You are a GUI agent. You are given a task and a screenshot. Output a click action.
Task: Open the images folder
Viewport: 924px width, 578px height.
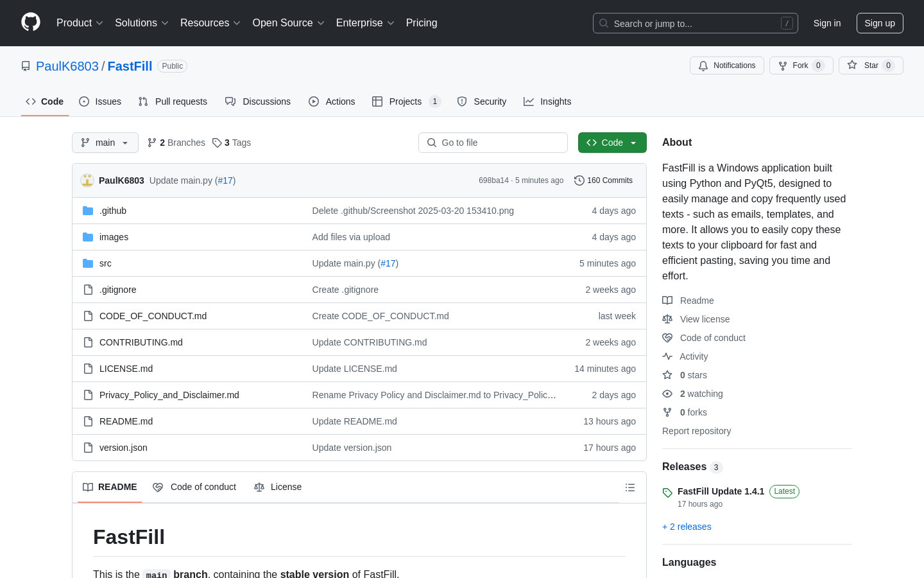coord(114,237)
